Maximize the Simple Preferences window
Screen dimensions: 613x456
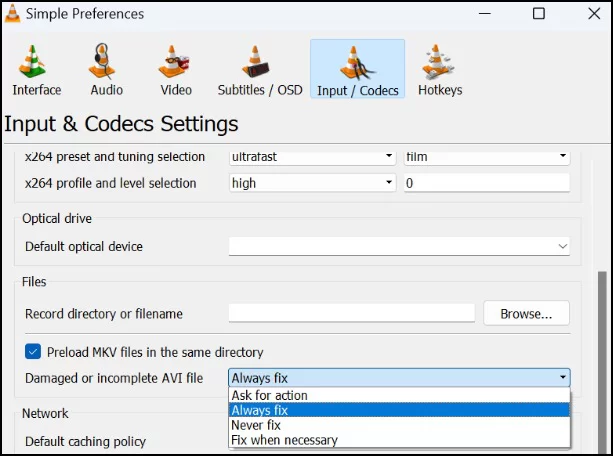pos(539,14)
